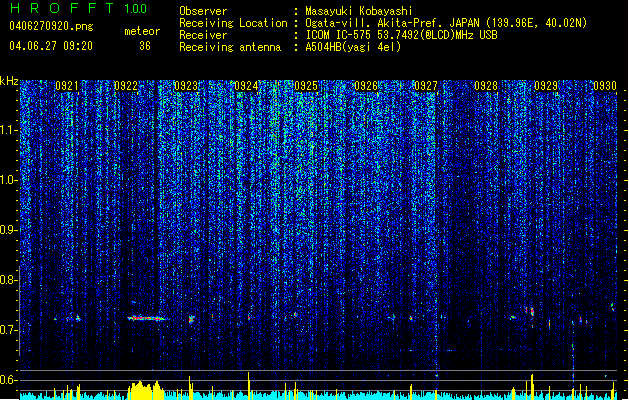Screen dimensions: 629x400
Task: Click the 0925 time marker
Action: click(x=306, y=86)
